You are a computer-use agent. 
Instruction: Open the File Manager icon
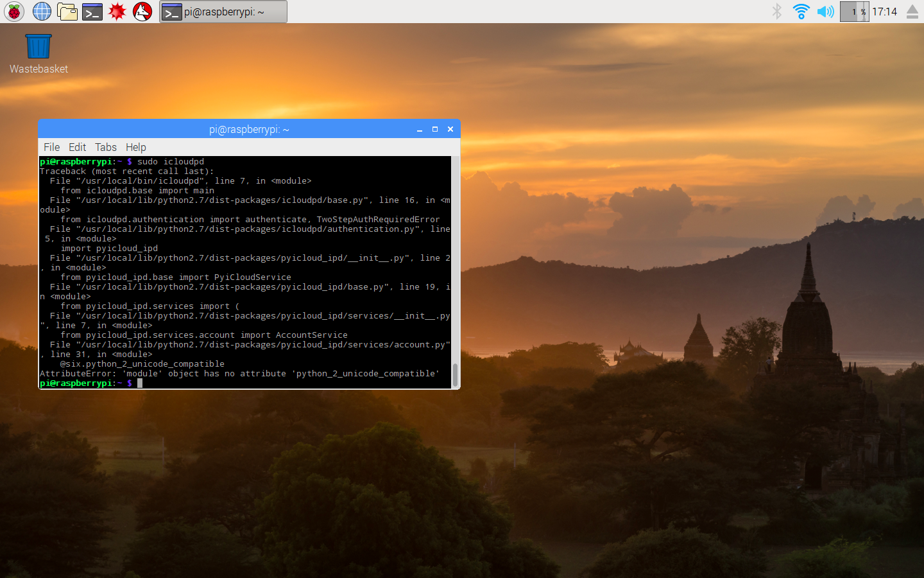point(67,11)
